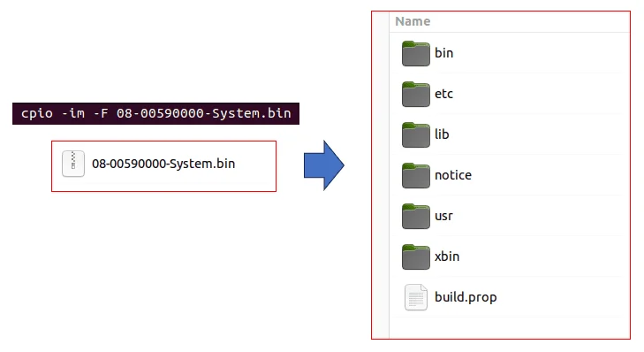Select the notice folder icon
The height and width of the screenshot is (352, 644).
coord(416,176)
